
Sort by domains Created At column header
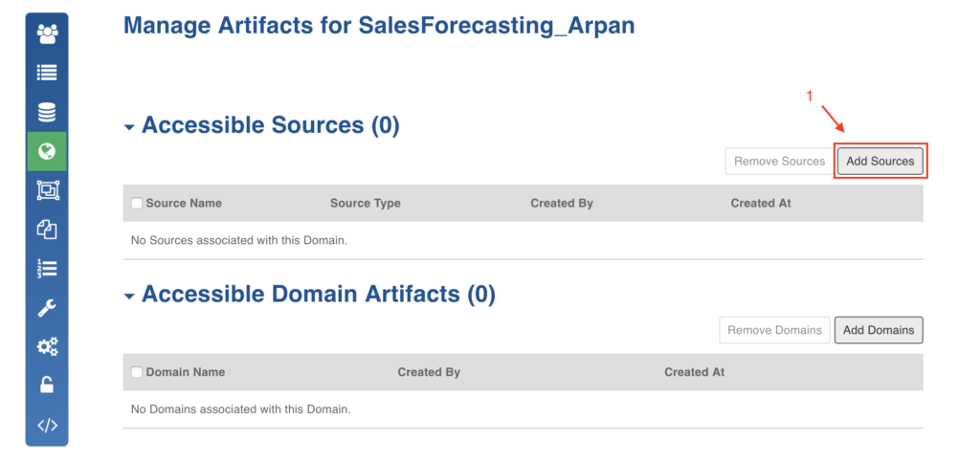[695, 372]
